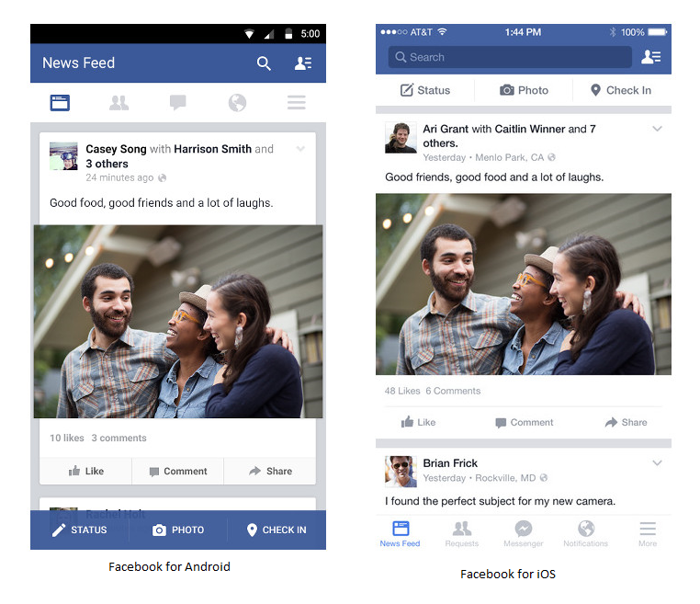Open the photo in Casey Song's post
Screen dimensions: 700x604
pos(178,322)
